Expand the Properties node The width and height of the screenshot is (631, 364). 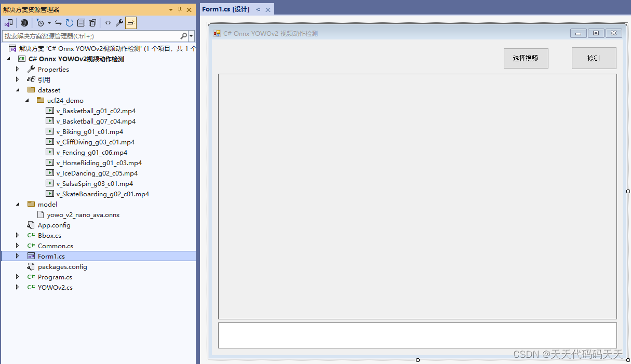[x=17, y=69]
